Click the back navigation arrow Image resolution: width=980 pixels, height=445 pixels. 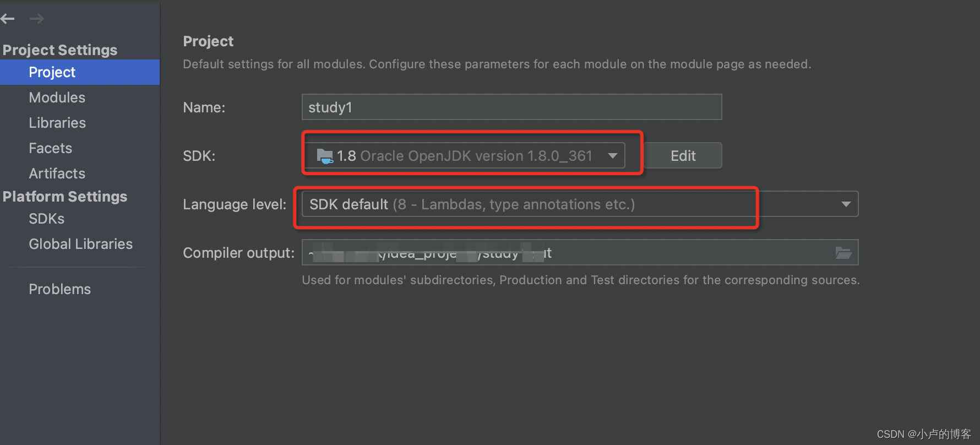click(8, 18)
